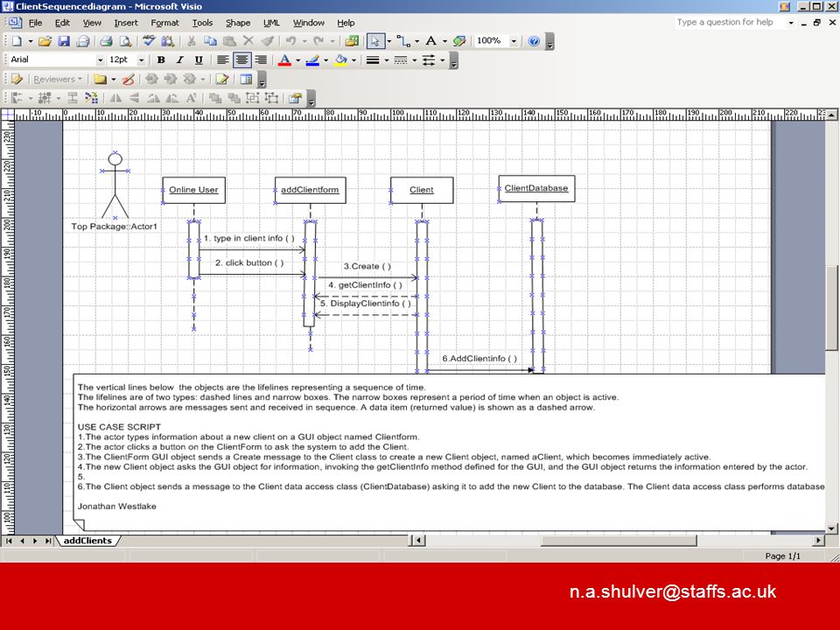Screen dimensions: 840x630
Task: Run the ABC Spelling check icon
Action: tap(149, 41)
